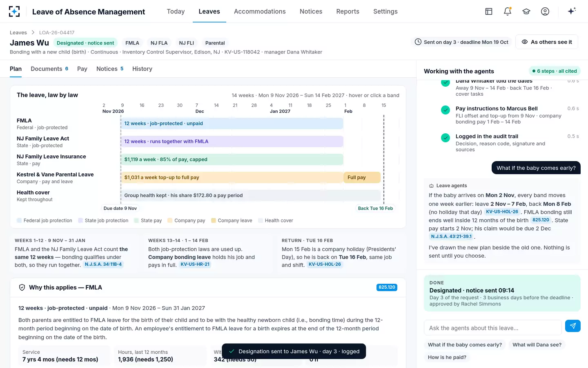Go to top-level Notices tab

[311, 11]
